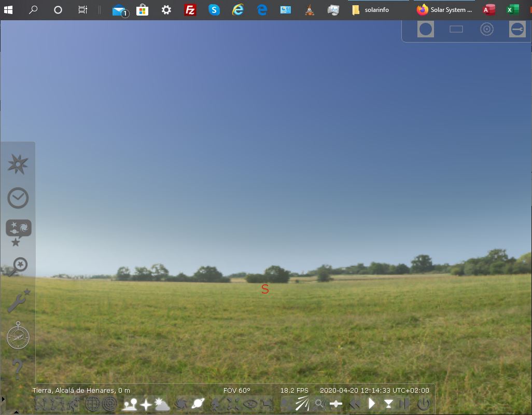This screenshot has width=532, height=415.
Task: Switch to solarinfo folder in taskbar
Action: (x=371, y=10)
